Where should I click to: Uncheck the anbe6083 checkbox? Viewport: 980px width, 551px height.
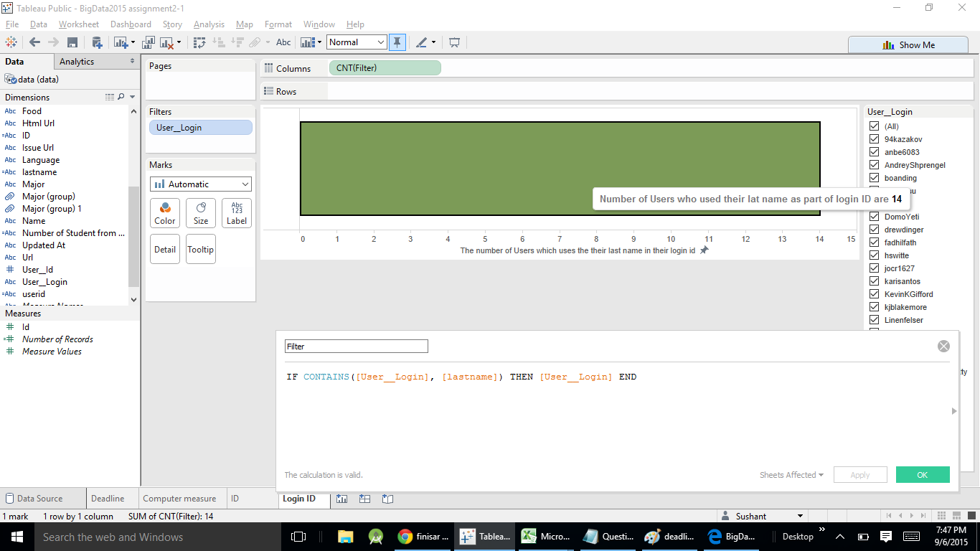pyautogui.click(x=874, y=152)
